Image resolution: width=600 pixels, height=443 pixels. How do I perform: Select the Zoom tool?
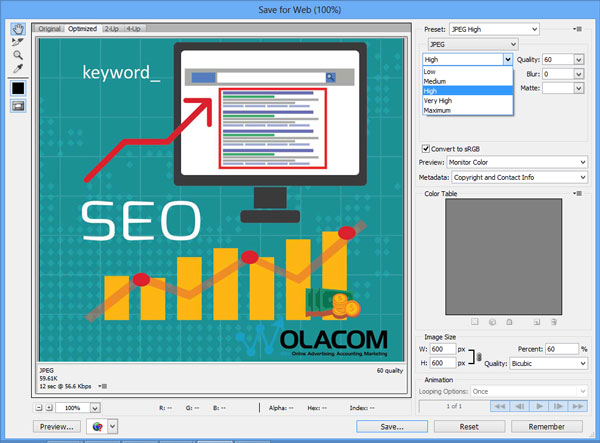click(x=18, y=55)
